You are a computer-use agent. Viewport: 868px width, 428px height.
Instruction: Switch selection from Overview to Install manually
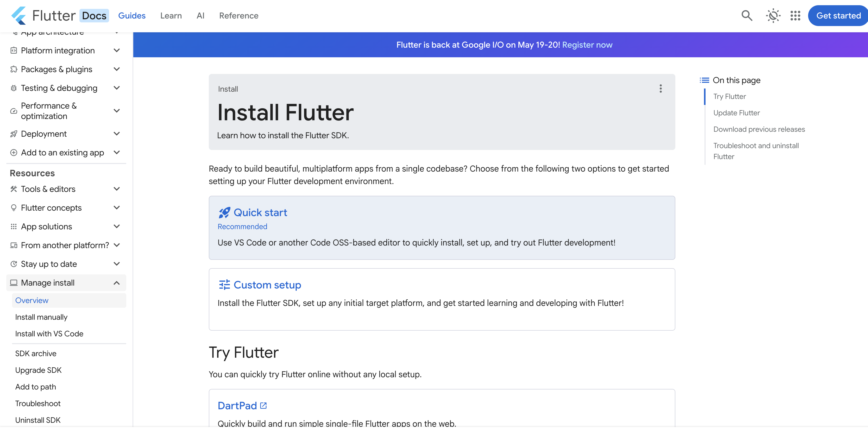point(41,317)
